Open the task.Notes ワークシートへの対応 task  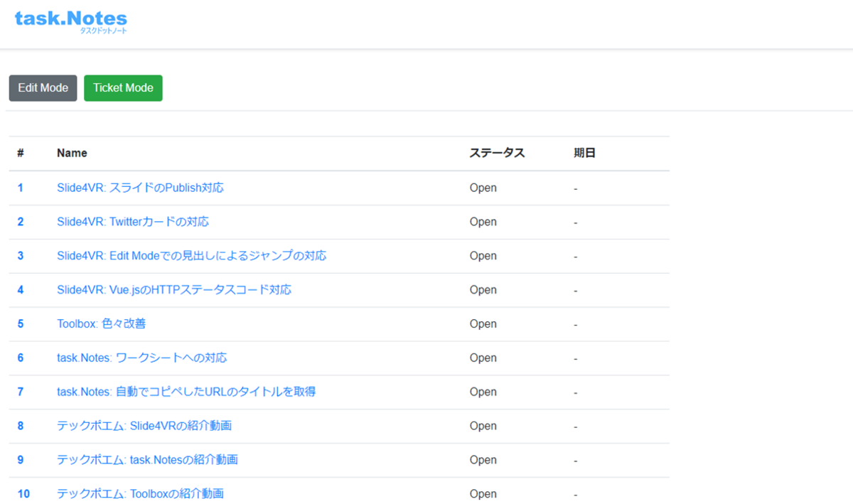tap(142, 358)
